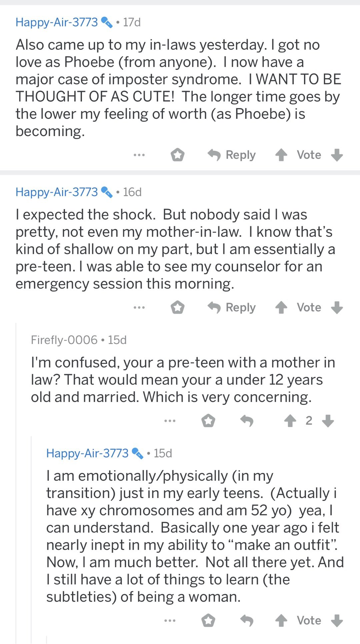Upvote the 15d transition reply

tap(281, 621)
